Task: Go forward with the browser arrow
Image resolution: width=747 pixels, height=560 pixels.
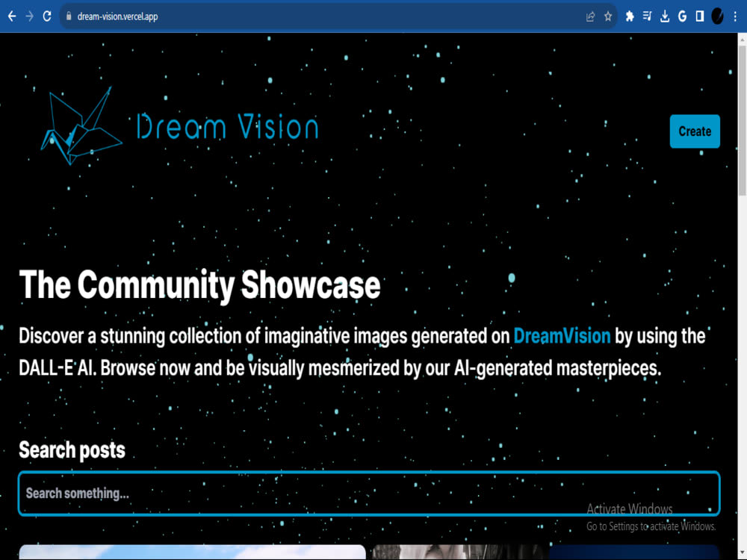Action: click(x=30, y=16)
